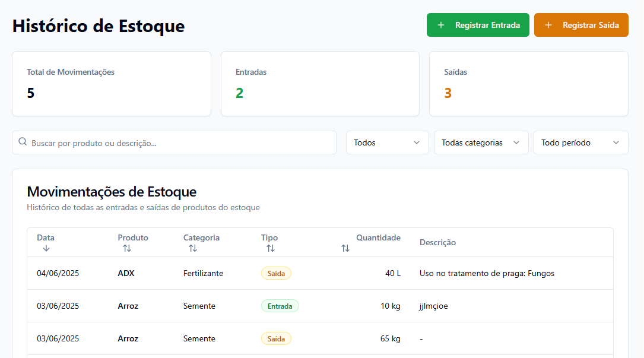Click the plus icon in Registrar Entrada
This screenshot has width=644, height=358.
tap(440, 25)
